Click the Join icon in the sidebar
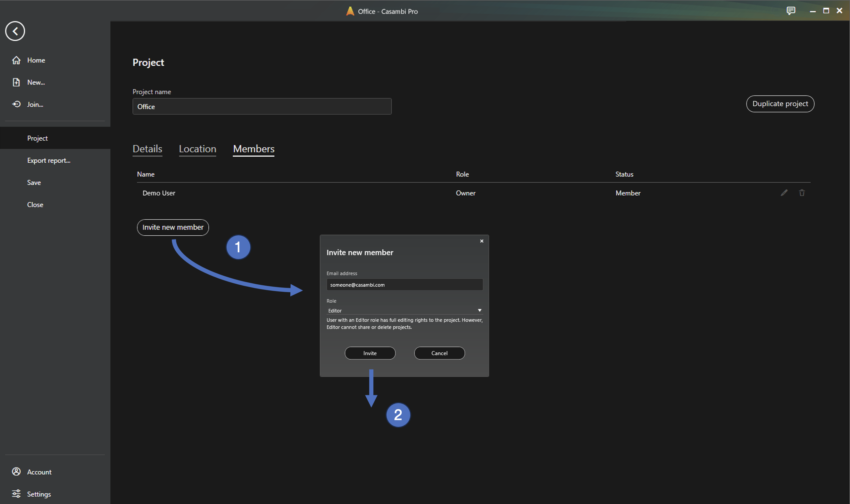850x504 pixels. click(17, 104)
